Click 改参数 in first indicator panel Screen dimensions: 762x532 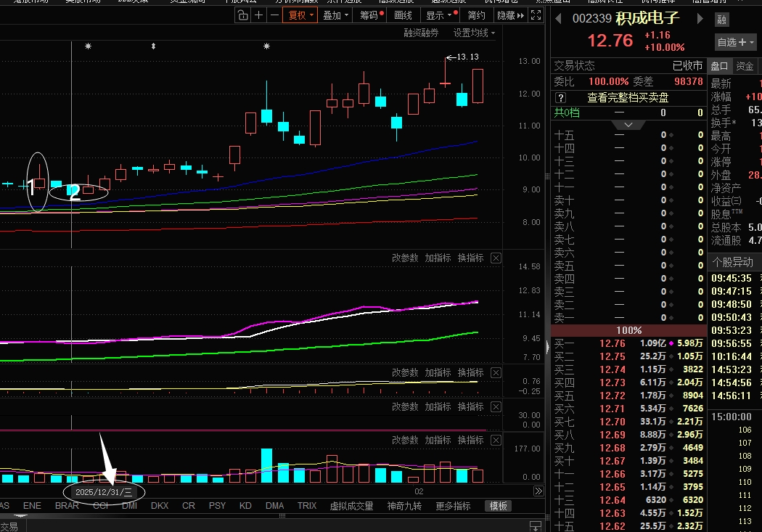point(405,258)
